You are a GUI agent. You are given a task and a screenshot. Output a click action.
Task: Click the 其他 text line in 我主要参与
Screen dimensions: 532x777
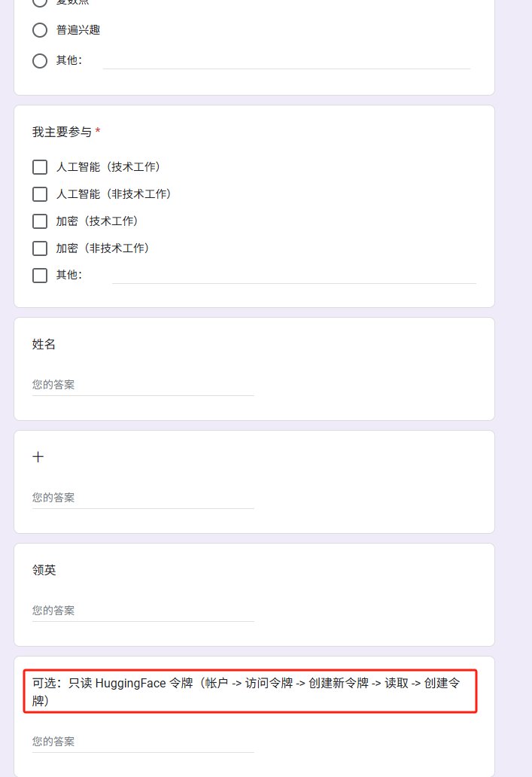294,276
